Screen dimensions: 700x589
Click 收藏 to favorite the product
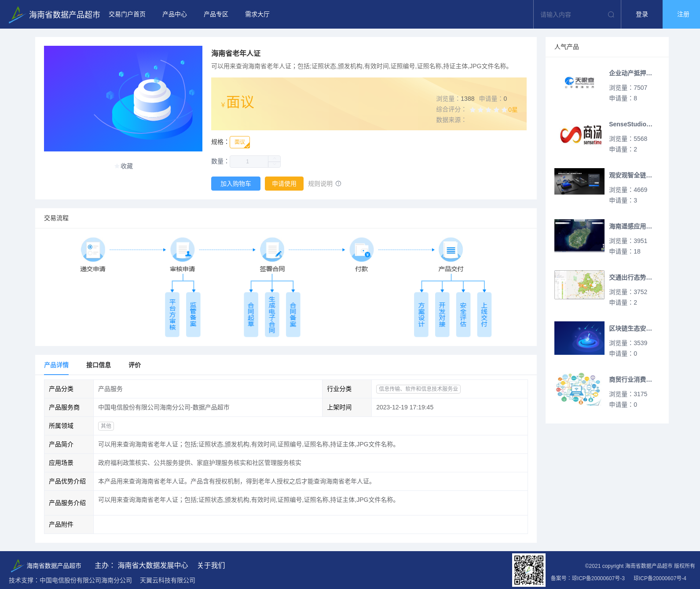(127, 166)
